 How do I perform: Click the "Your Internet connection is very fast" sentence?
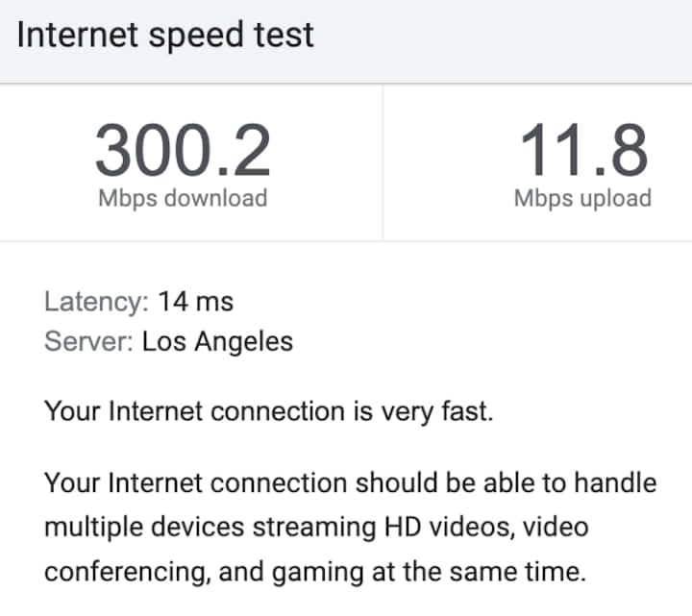click(270, 411)
